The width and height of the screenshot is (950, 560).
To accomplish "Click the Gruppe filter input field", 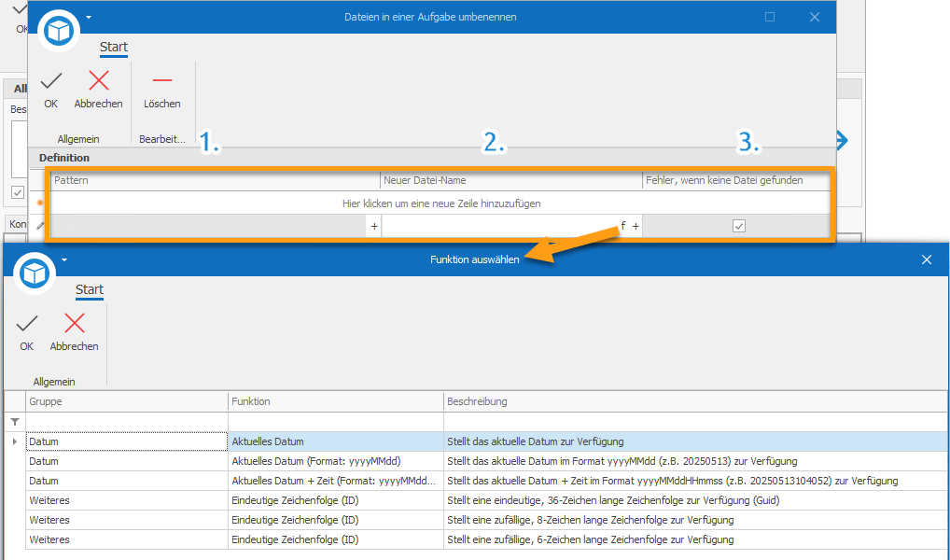I will pyautogui.click(x=127, y=422).
